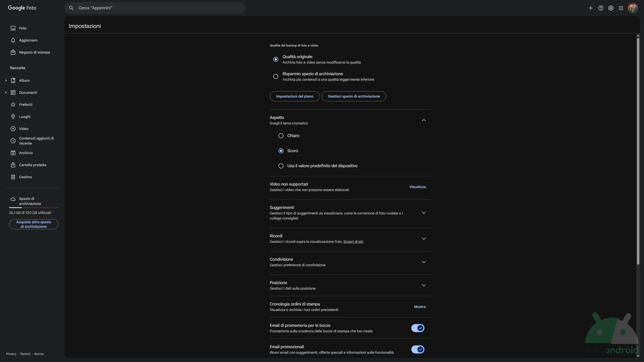Image resolution: width=644 pixels, height=362 pixels.
Task: Expand the Suggerimenti section
Action: (424, 213)
